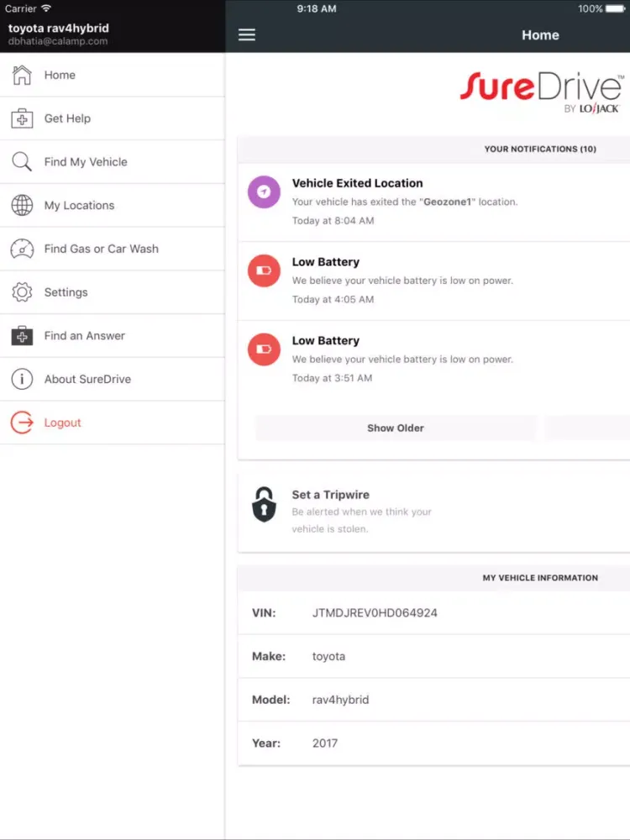
Task: Click the My Locations globe icon
Action: [x=22, y=205]
